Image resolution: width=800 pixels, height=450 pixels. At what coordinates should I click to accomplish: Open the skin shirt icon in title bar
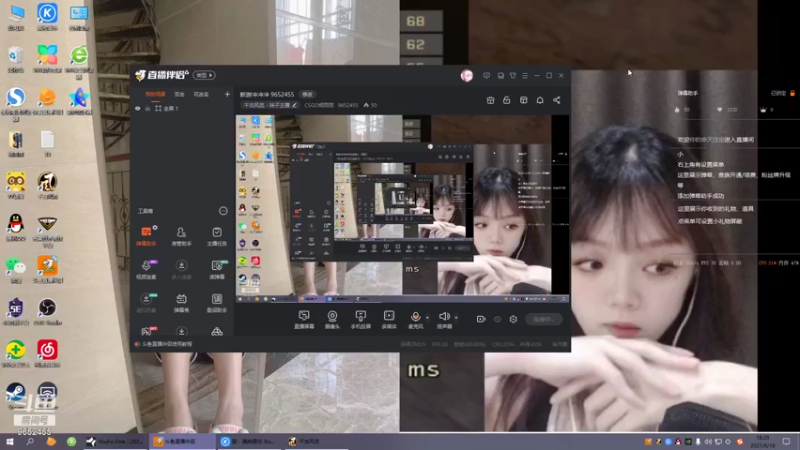[x=513, y=76]
